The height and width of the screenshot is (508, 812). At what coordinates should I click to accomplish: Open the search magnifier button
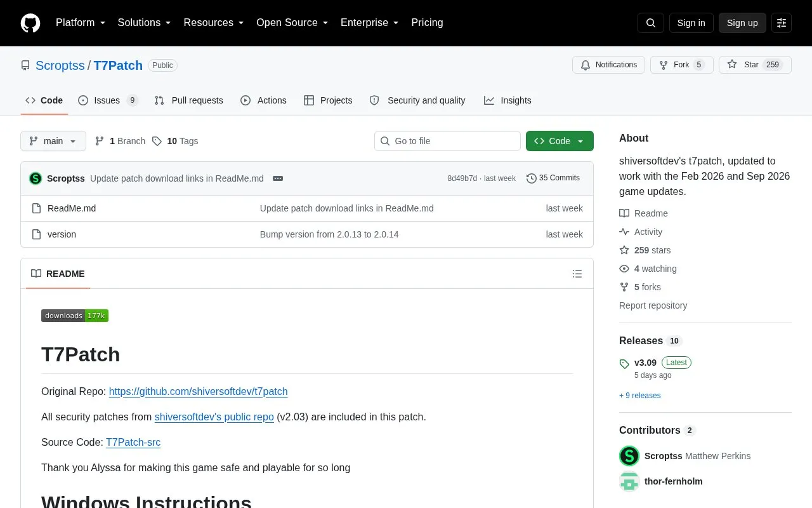(651, 23)
